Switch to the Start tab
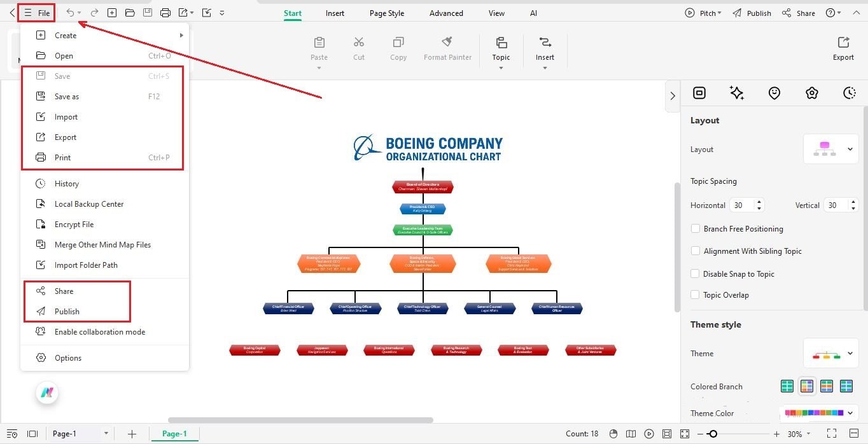868x444 pixels. coord(293,13)
